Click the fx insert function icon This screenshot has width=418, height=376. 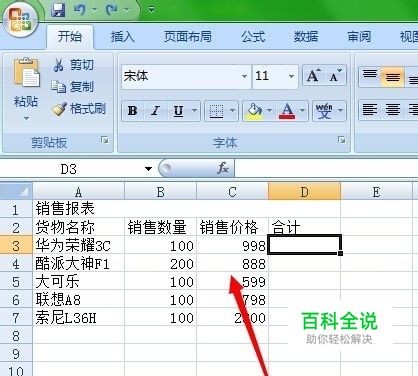223,169
